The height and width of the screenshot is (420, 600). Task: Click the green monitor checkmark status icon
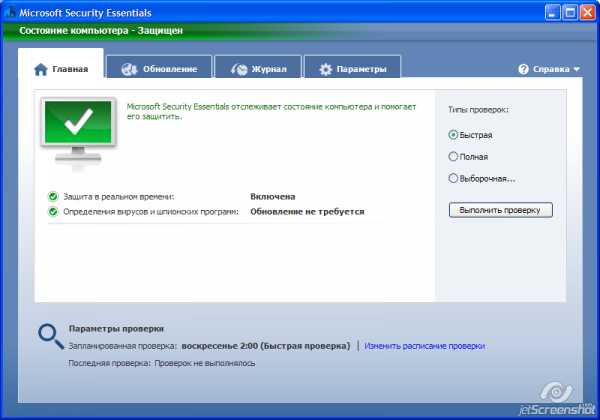78,133
